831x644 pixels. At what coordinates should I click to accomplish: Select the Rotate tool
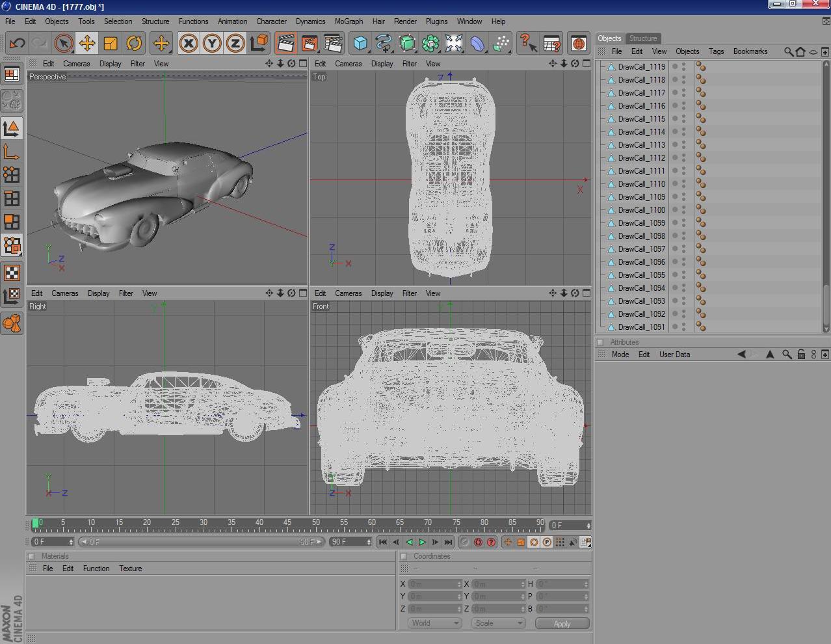pos(135,43)
